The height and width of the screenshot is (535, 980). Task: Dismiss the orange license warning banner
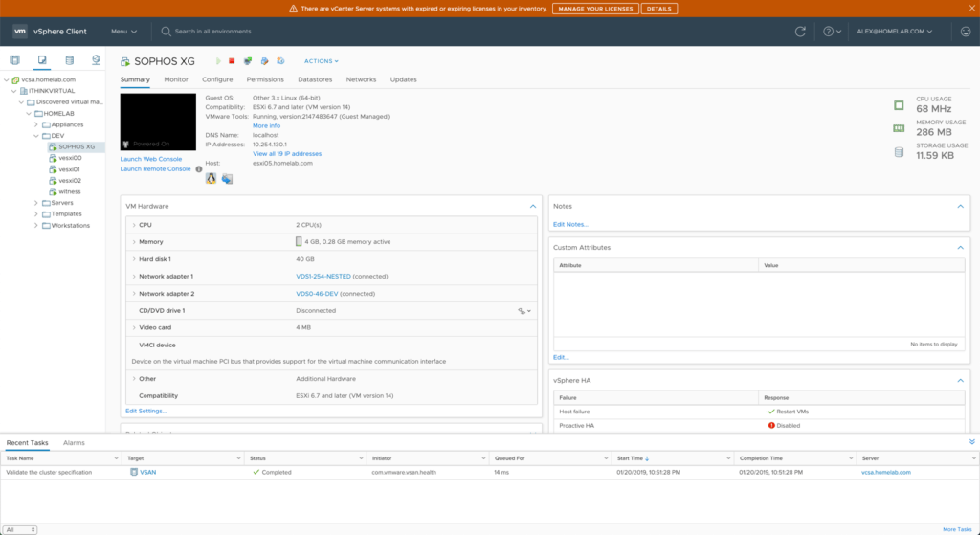[970, 9]
